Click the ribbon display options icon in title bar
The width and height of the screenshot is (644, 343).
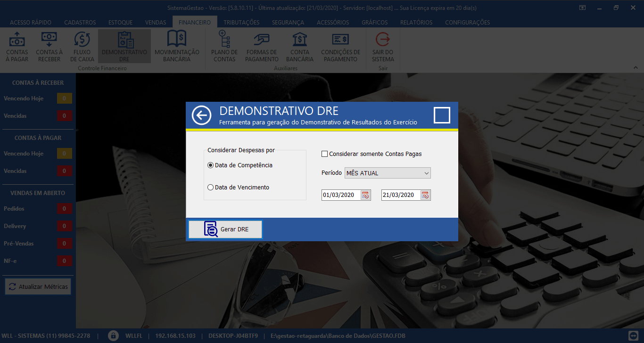pos(583,8)
